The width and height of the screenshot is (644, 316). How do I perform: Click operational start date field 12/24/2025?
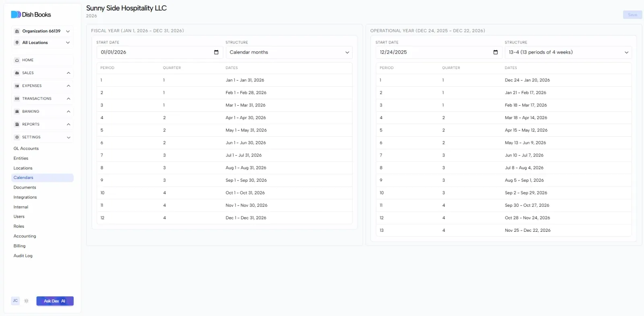439,52
